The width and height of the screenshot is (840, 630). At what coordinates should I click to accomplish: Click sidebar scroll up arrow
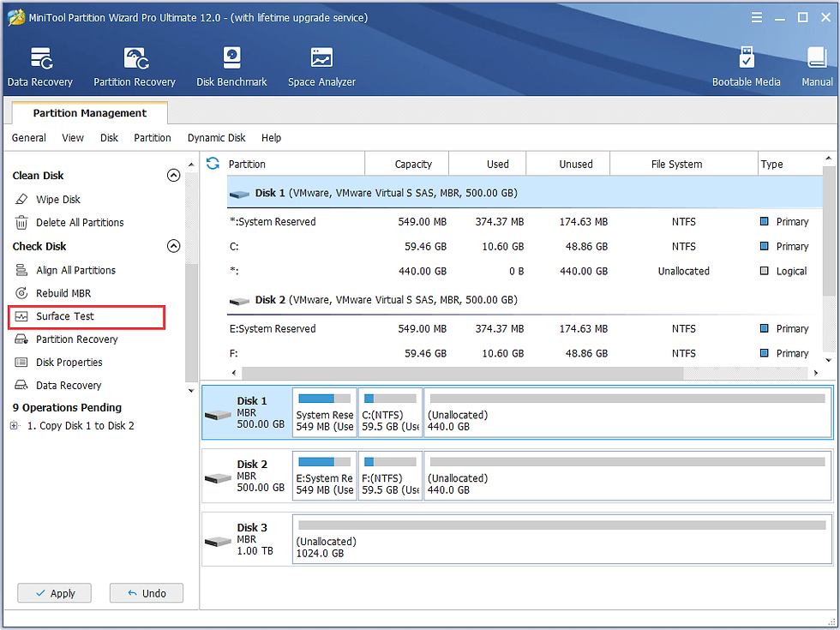191,165
